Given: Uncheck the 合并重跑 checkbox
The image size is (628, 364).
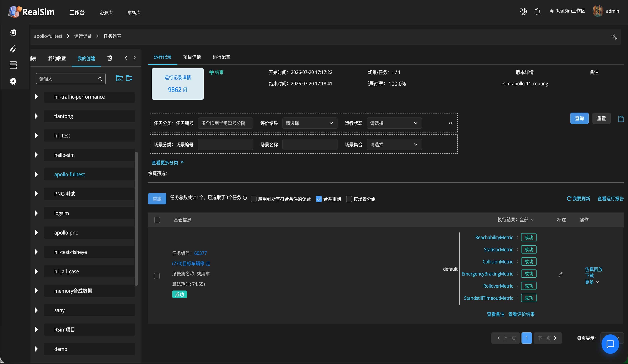Looking at the screenshot, I should click(319, 199).
